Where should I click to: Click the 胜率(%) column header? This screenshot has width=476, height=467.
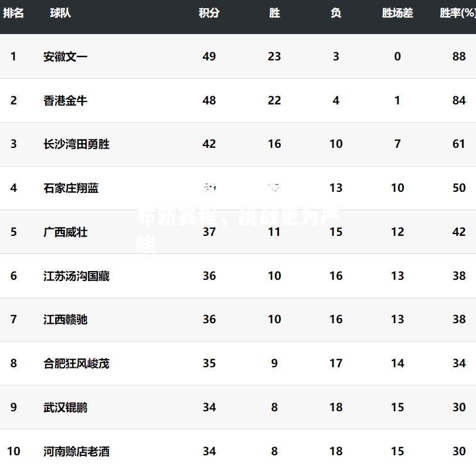(x=458, y=13)
